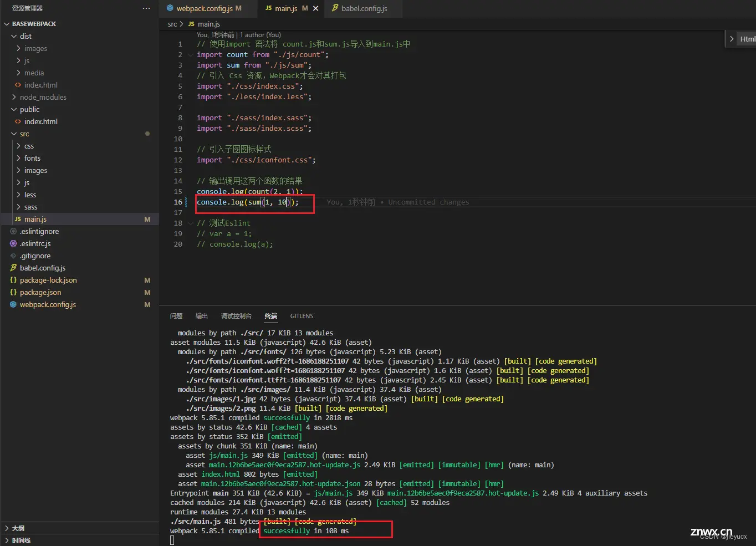Expand the Html side panel chevron
This screenshot has width=756, height=546.
(732, 39)
